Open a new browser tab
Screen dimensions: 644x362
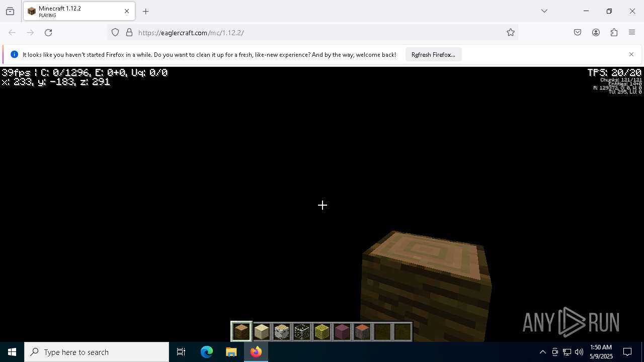146,11
